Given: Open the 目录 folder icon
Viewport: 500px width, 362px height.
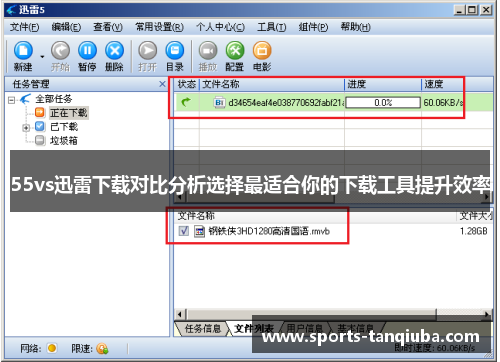Looking at the screenshot, I should click(x=175, y=51).
